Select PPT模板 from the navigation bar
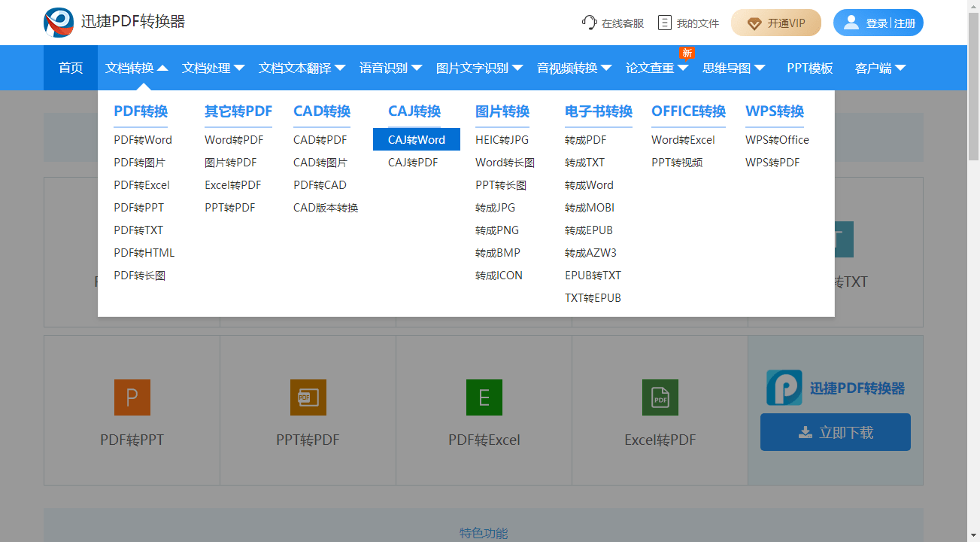Viewport: 980px width, 542px height. coord(810,67)
